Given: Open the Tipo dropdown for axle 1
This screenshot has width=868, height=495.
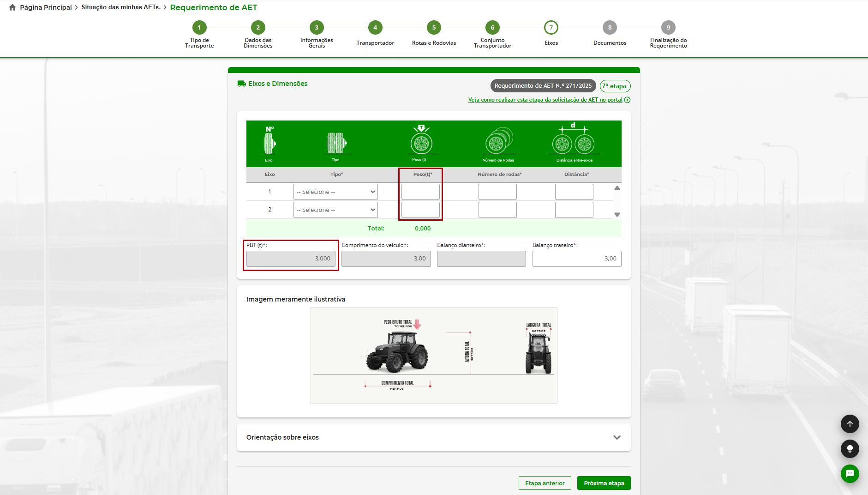Looking at the screenshot, I should point(335,192).
